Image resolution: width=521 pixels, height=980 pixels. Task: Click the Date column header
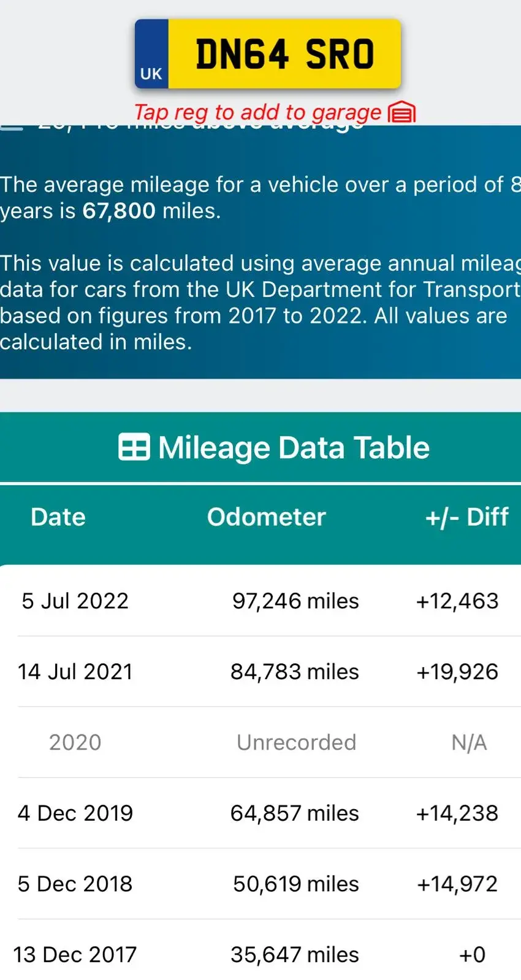pyautogui.click(x=58, y=517)
